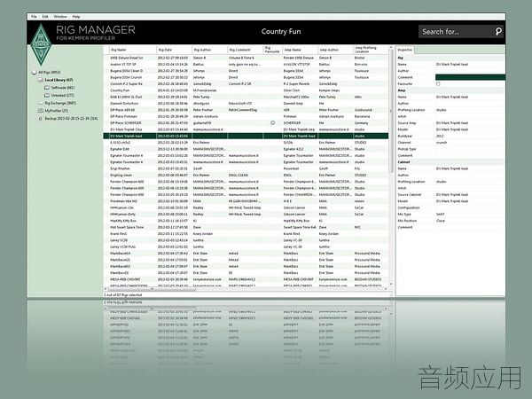Click the Buildyear value '2012' in Inspector
This screenshot has width=532, height=399.
[440, 136]
